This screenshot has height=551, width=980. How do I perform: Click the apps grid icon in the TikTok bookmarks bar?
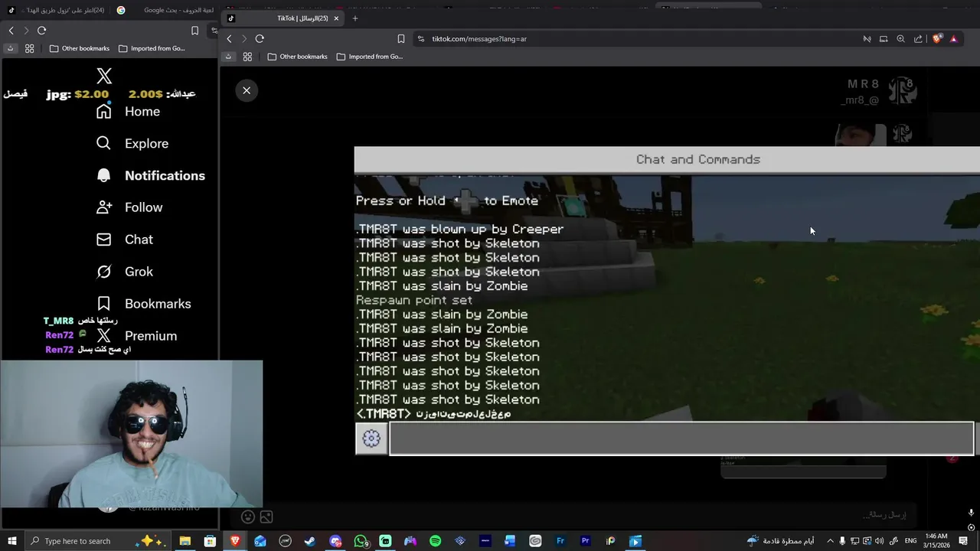coord(247,57)
